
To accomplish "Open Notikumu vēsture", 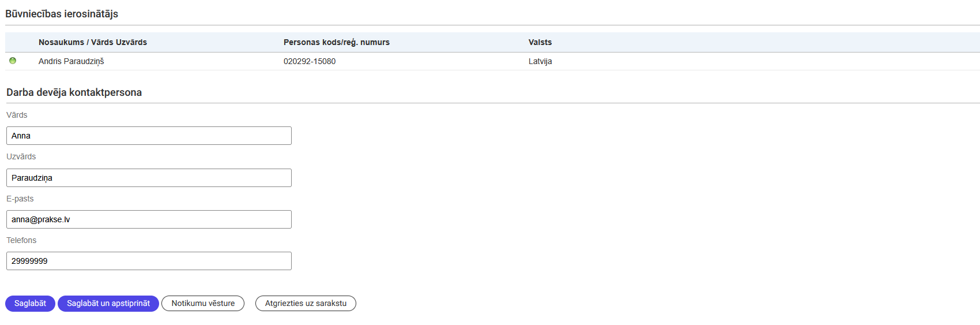I will [203, 304].
